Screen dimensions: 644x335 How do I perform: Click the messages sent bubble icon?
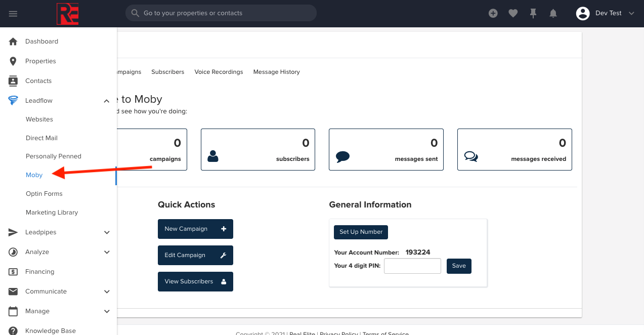[x=342, y=157]
